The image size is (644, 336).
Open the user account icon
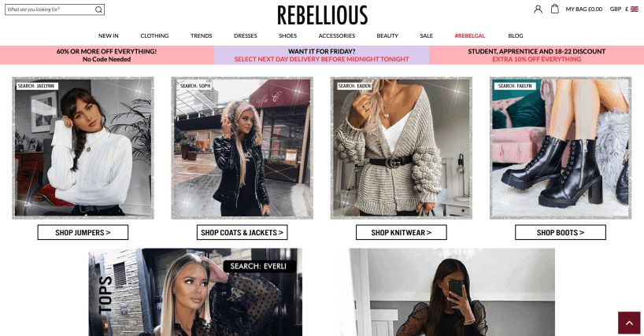[538, 9]
